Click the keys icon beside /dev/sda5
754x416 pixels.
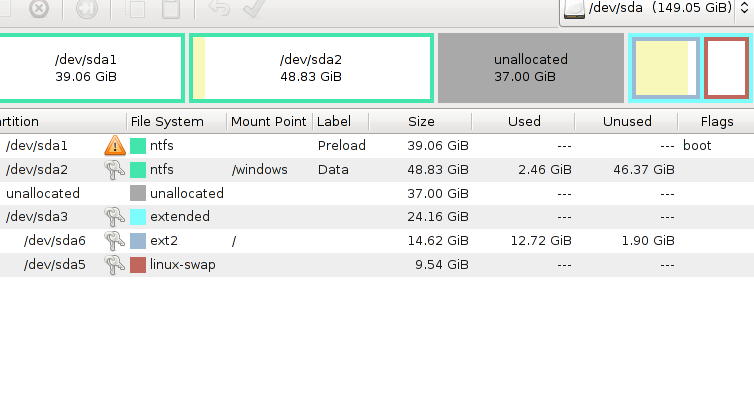[x=114, y=265]
